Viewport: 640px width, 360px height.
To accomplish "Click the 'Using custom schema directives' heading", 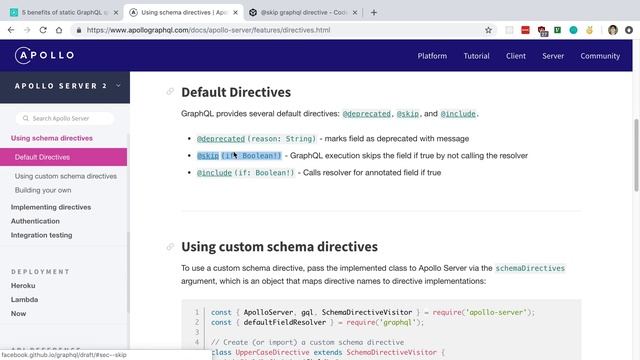I will [279, 247].
